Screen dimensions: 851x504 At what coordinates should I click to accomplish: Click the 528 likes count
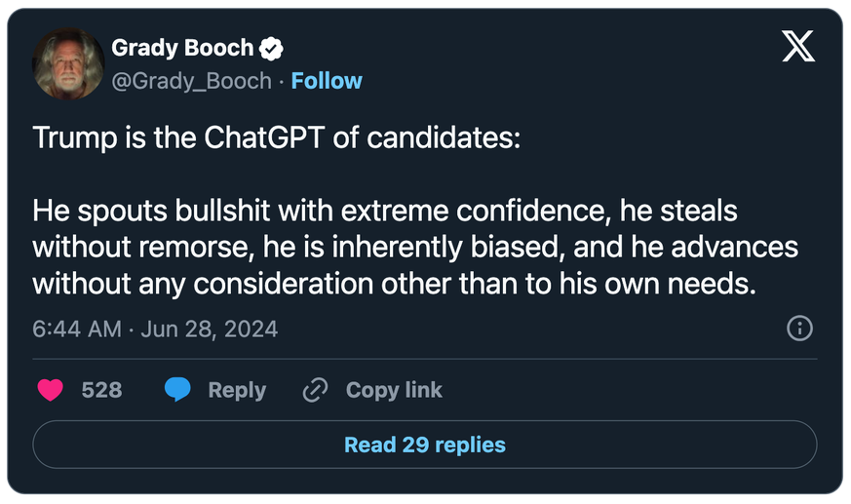click(101, 390)
